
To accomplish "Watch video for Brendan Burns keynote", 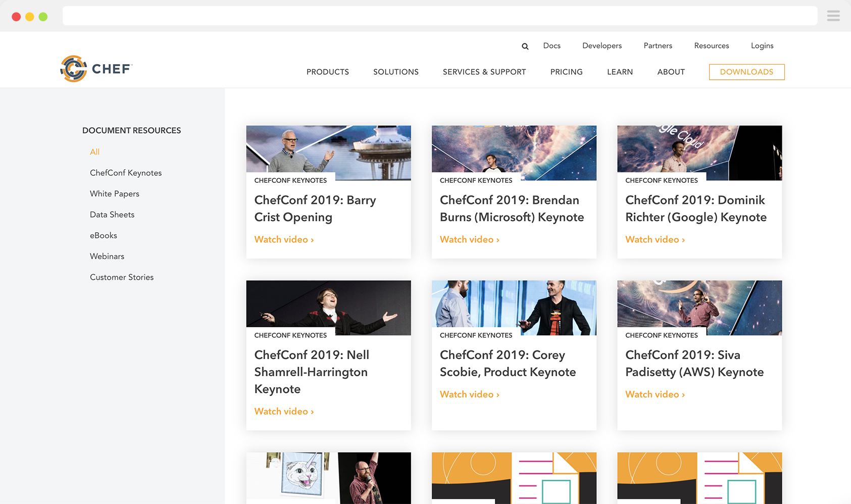I will (469, 239).
